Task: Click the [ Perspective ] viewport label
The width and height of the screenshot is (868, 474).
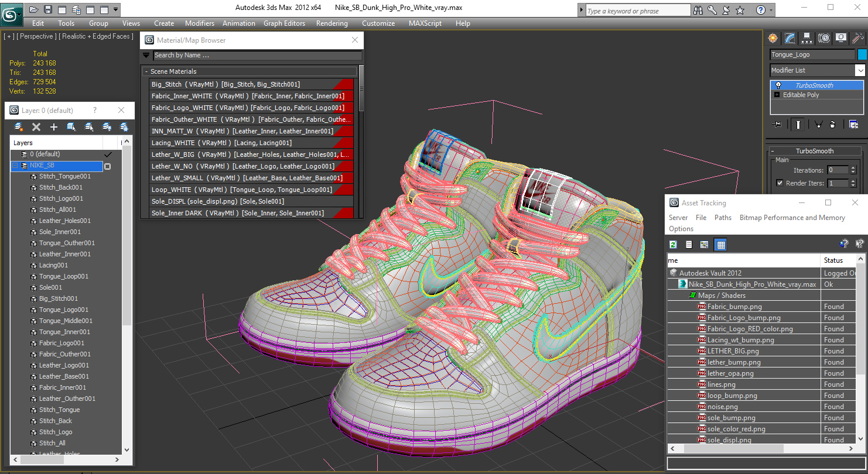Action: [36, 36]
